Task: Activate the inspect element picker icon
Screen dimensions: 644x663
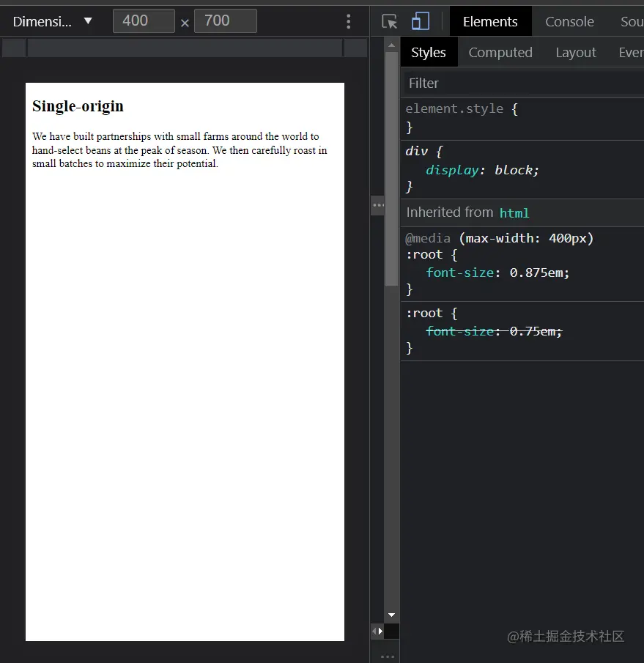Action: (390, 21)
